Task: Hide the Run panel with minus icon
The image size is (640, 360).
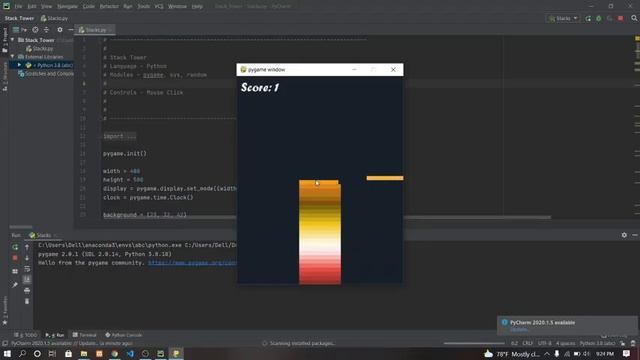Action: click(x=635, y=235)
